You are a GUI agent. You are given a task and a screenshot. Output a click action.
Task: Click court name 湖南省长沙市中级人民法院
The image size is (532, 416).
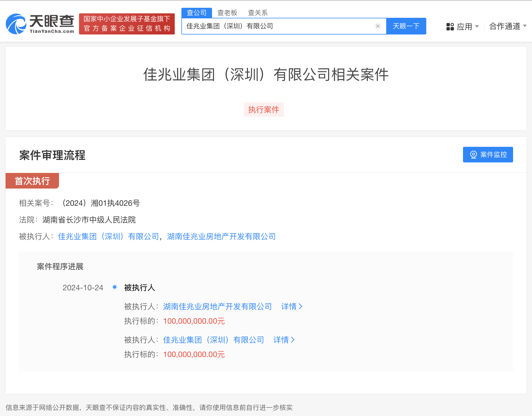point(89,220)
